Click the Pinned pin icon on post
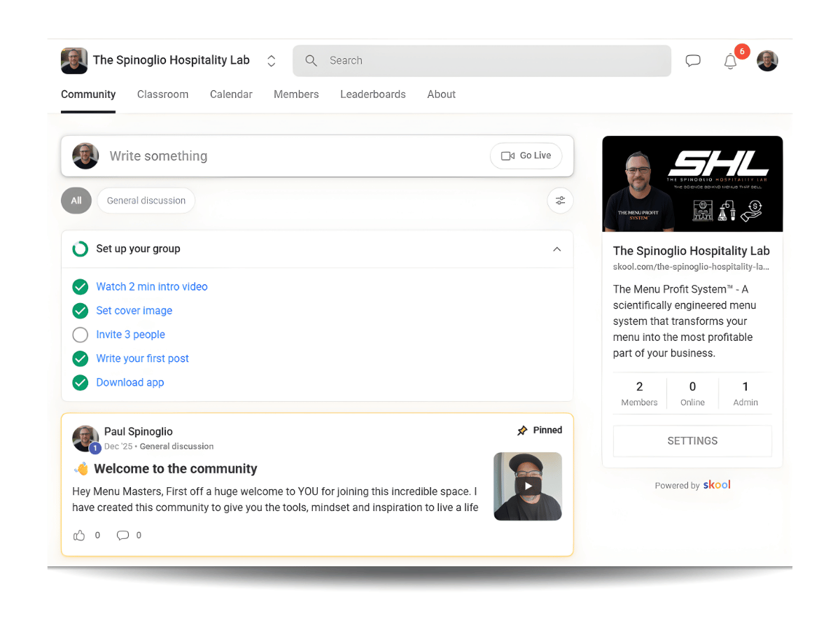 pos(522,430)
